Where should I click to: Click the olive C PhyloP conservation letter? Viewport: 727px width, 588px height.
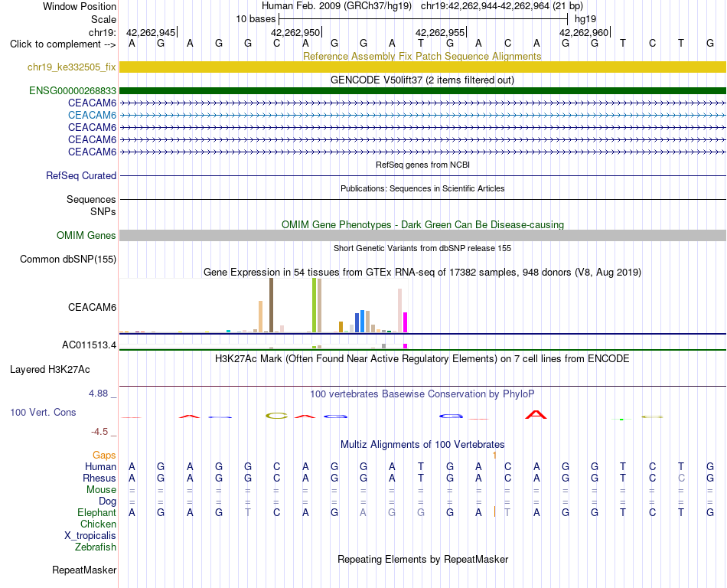(x=277, y=416)
